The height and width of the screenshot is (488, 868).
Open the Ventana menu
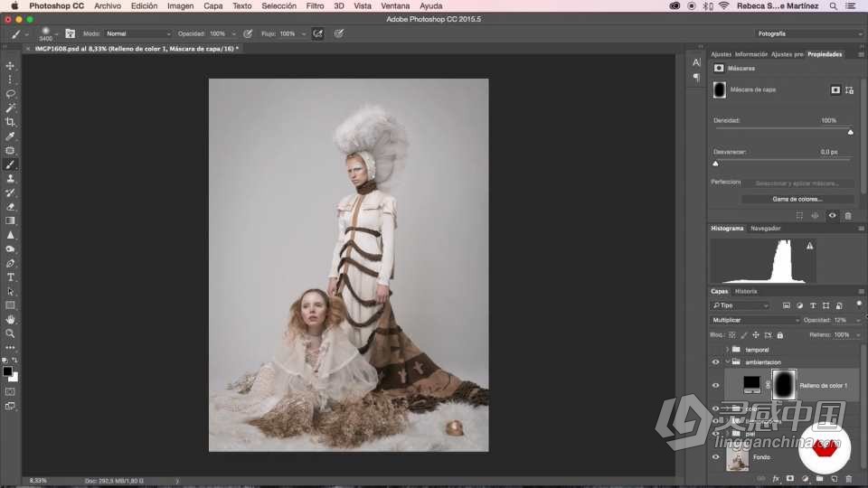395,6
